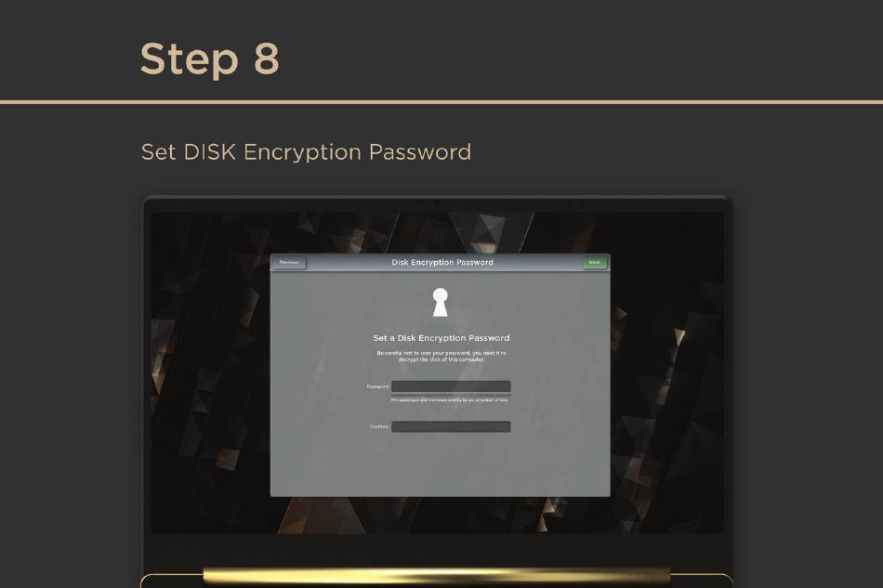This screenshot has height=588, width=883.
Task: Click the 'Confirm' field label
Action: [379, 426]
